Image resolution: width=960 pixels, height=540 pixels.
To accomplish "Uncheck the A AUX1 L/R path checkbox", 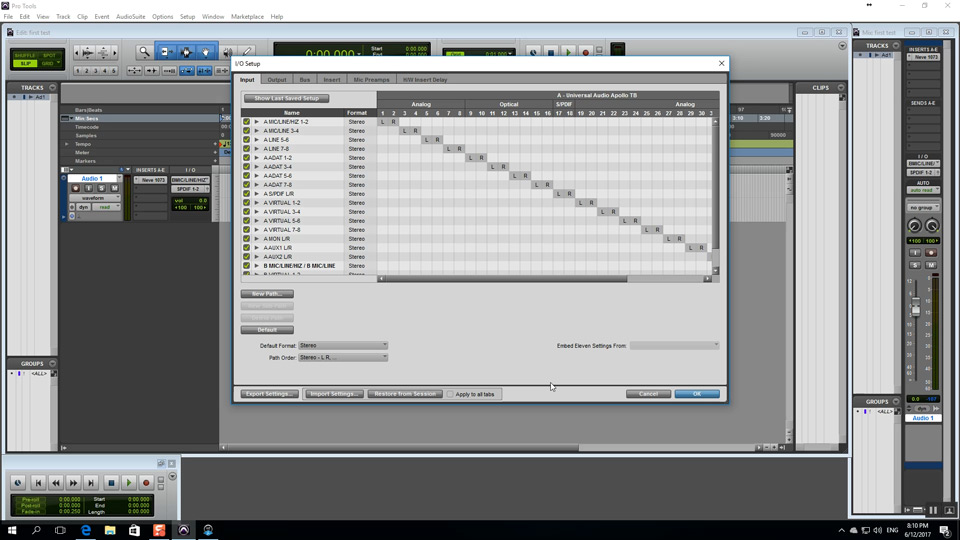I will (x=247, y=248).
